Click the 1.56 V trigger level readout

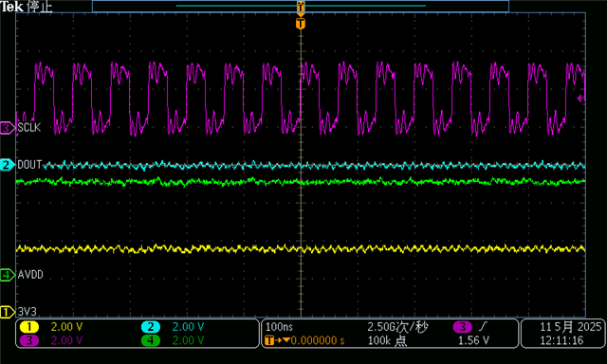coord(473,341)
